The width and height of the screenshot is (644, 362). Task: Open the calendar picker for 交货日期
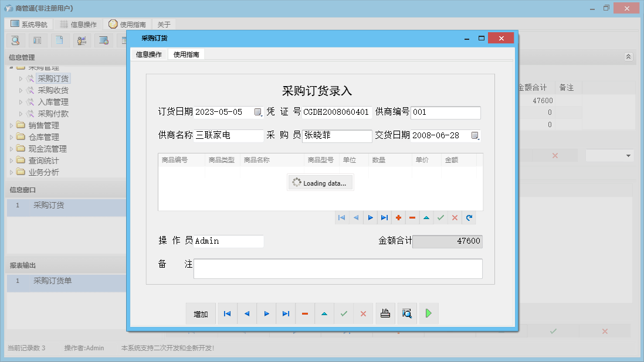point(476,135)
